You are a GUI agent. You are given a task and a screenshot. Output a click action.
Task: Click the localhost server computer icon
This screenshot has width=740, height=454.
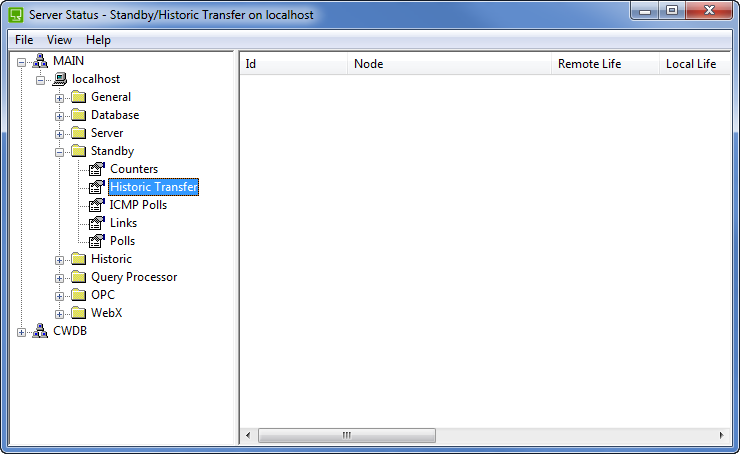click(x=59, y=79)
